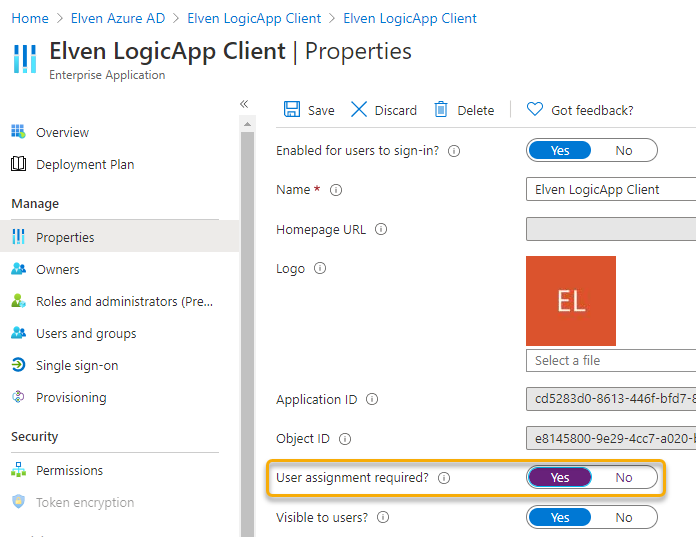The height and width of the screenshot is (537, 696).
Task: Click the third breadcrumb Elven LogicApp Client
Action: (254, 18)
